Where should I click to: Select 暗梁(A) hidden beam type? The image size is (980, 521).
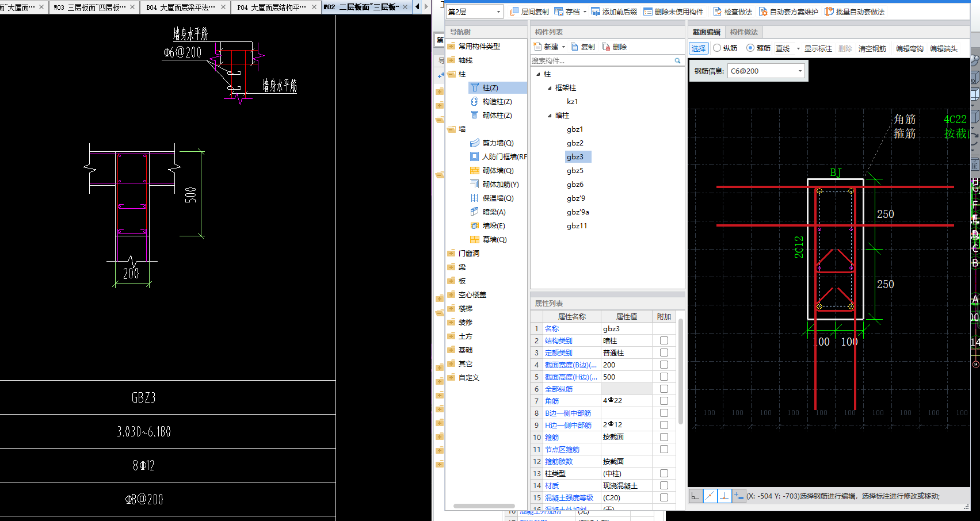(x=494, y=212)
